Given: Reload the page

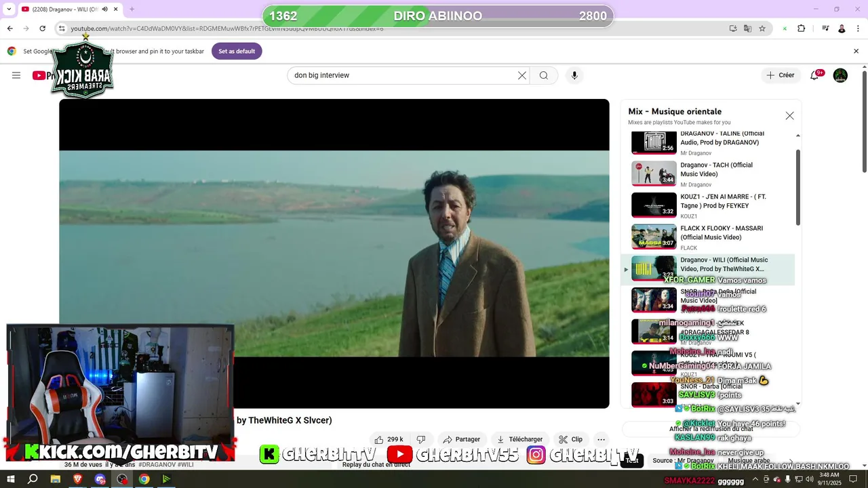Looking at the screenshot, I should click(42, 28).
